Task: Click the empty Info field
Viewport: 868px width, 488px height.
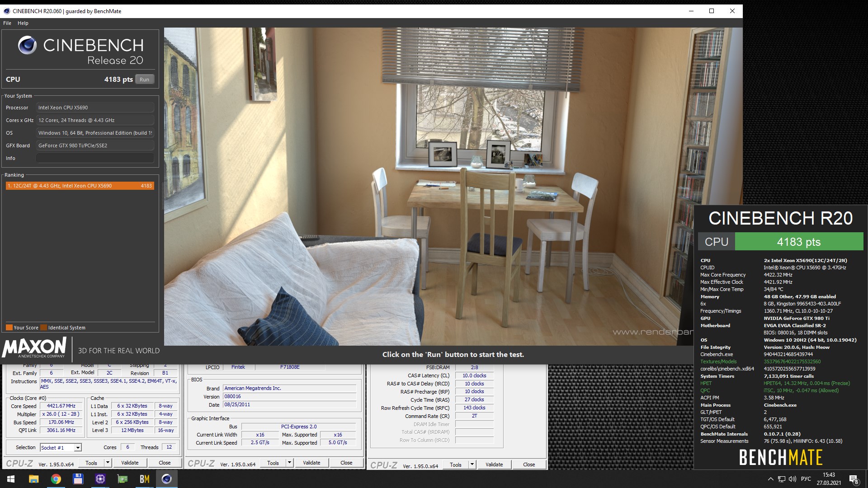Action: [95, 158]
